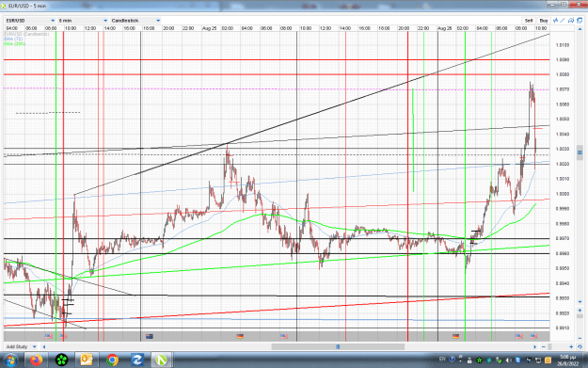Screen dimensions: 588x368
Task: Open the chart studies zigzag icon
Action: (x=555, y=21)
